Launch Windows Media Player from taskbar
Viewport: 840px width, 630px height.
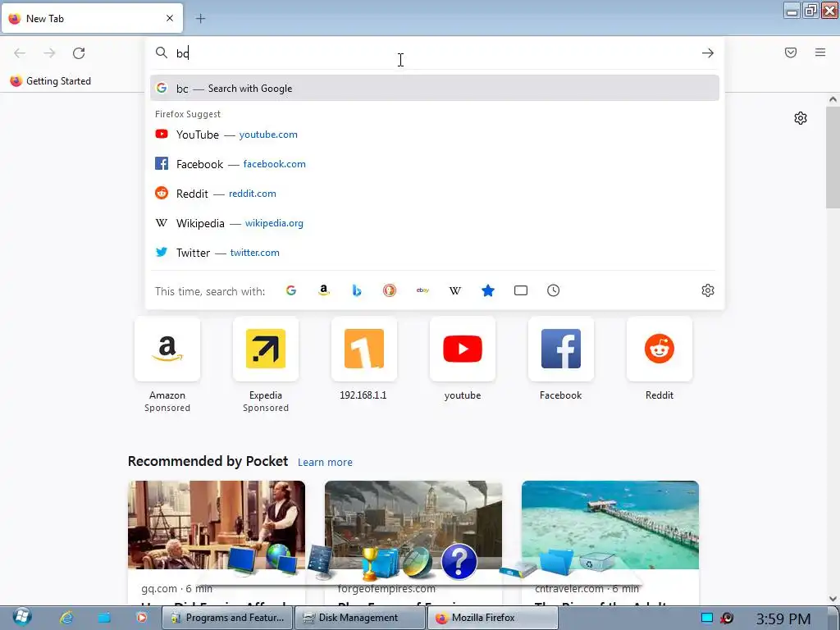click(141, 618)
